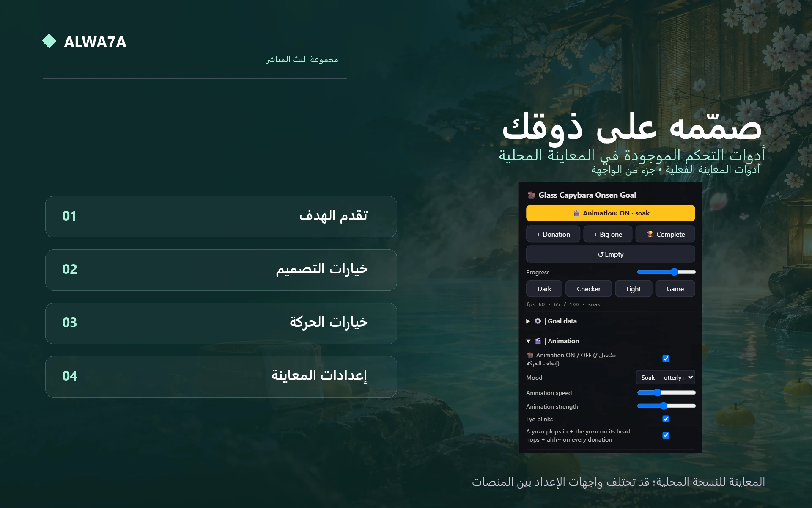Select the Game background button
The height and width of the screenshot is (508, 812).
click(x=675, y=289)
